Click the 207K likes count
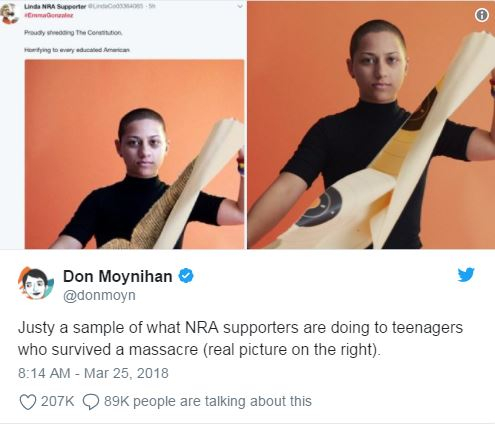 [57, 401]
